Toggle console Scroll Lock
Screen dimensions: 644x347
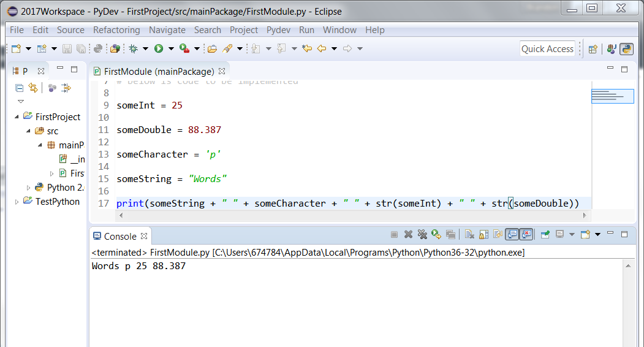click(x=484, y=234)
